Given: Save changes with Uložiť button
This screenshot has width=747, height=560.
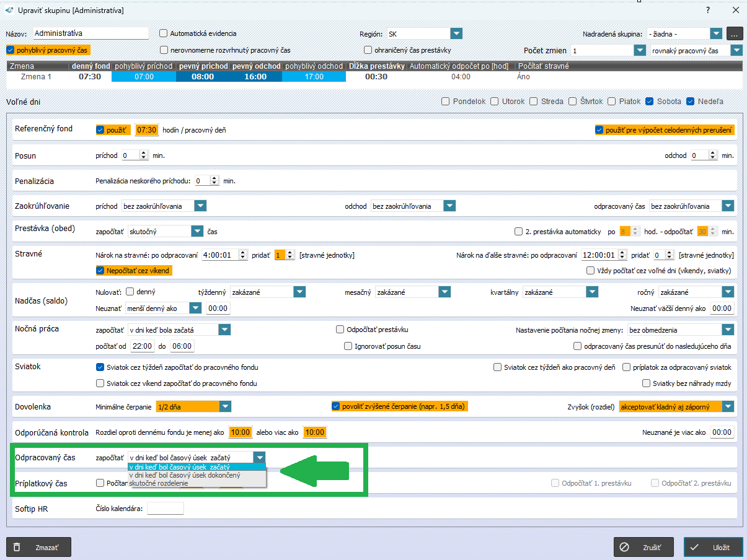Looking at the screenshot, I should click(x=713, y=547).
